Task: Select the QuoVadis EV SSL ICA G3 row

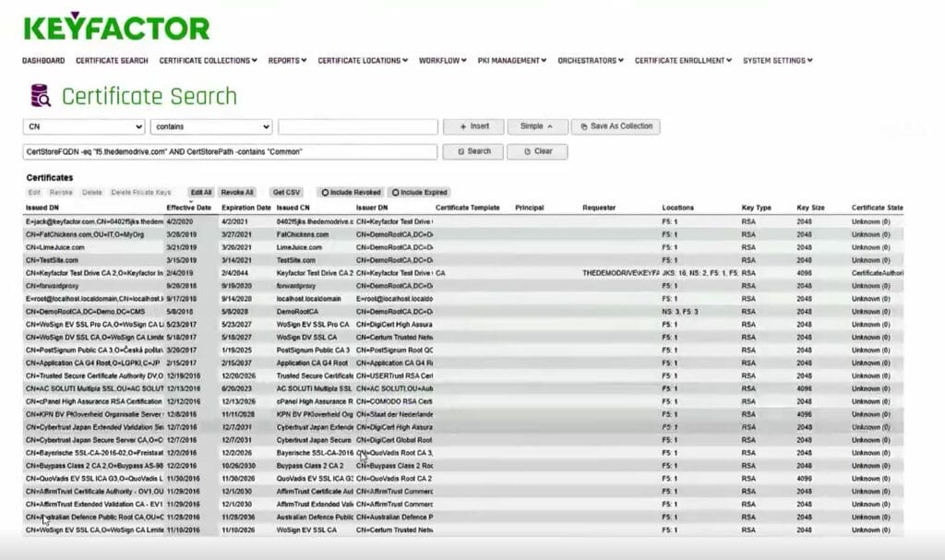Action: (x=463, y=479)
